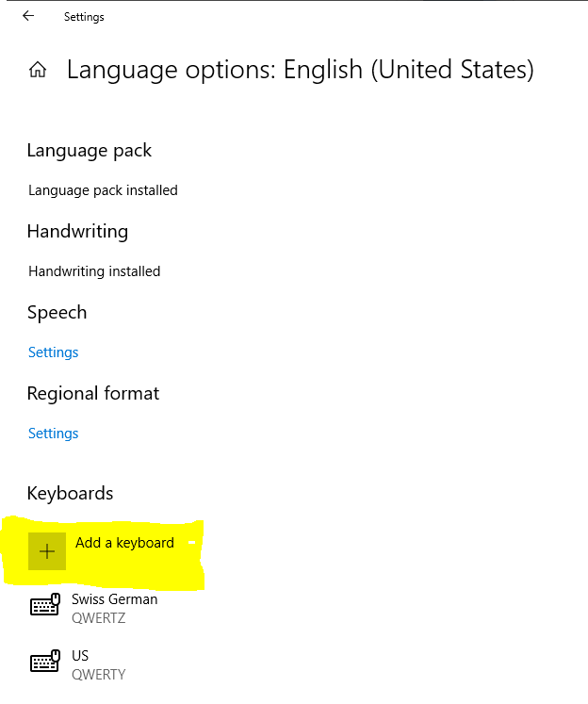Open the Settings link under Speech
Screen dimensions: 588x704
click(x=54, y=352)
